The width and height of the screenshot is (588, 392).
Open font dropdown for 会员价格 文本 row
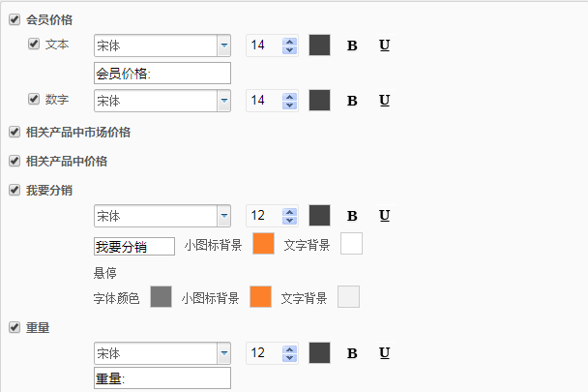(x=223, y=45)
